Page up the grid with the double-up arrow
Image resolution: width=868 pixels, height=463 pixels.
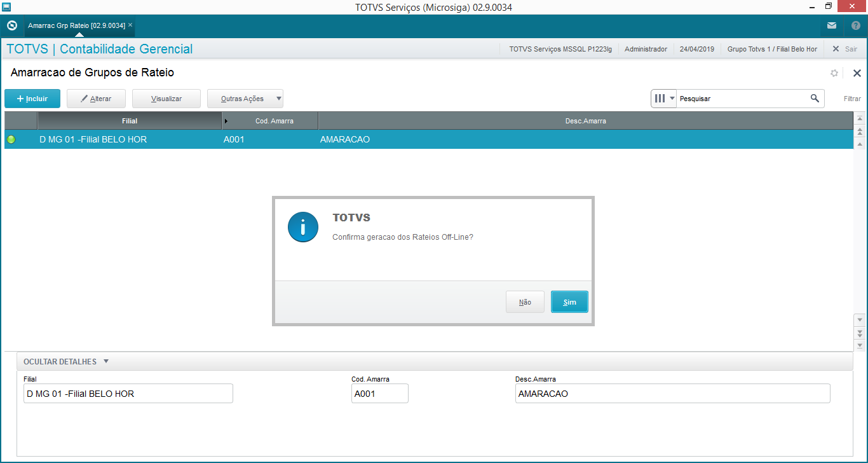tap(860, 132)
